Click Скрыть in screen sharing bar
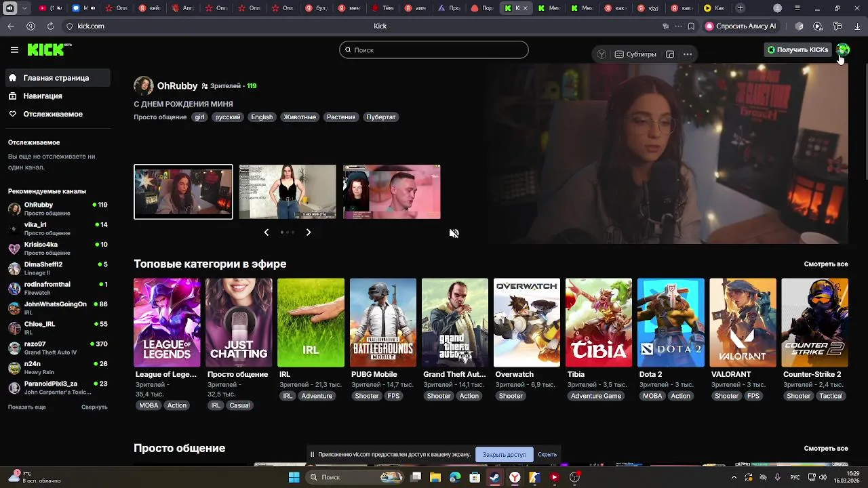The height and width of the screenshot is (488, 868). click(547, 455)
